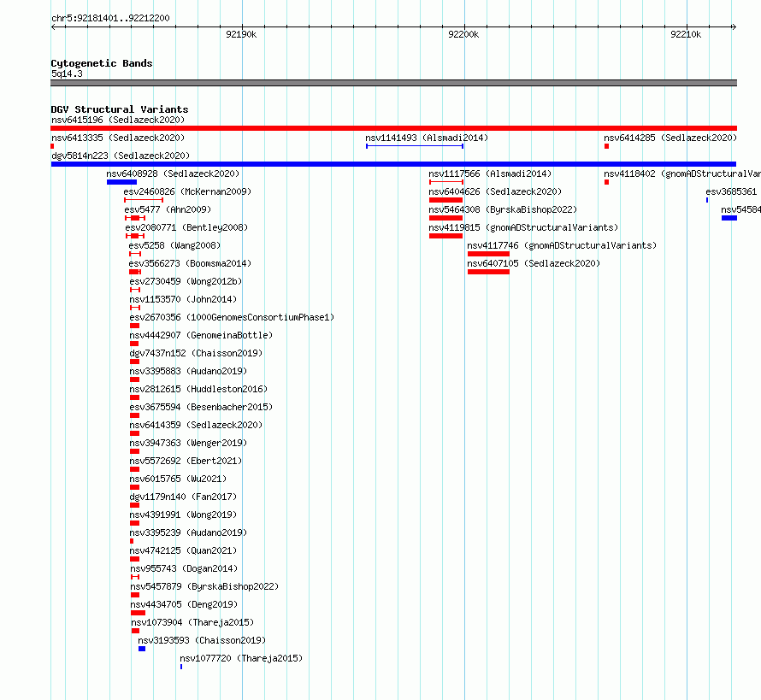The height and width of the screenshot is (700, 761).
Task: Click the DGV Structural Variants track title
Action: [120, 109]
